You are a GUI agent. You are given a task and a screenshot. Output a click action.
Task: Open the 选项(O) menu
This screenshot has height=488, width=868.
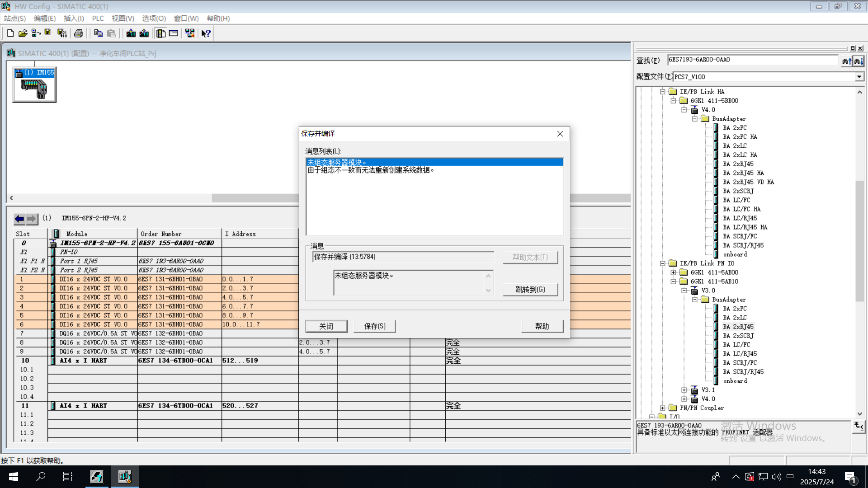coord(154,19)
